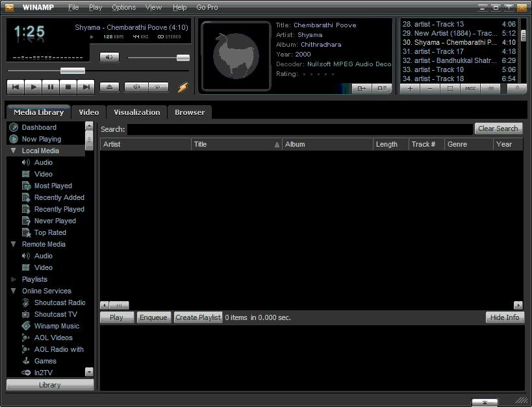Collapse the Local Media tree node

(13, 151)
